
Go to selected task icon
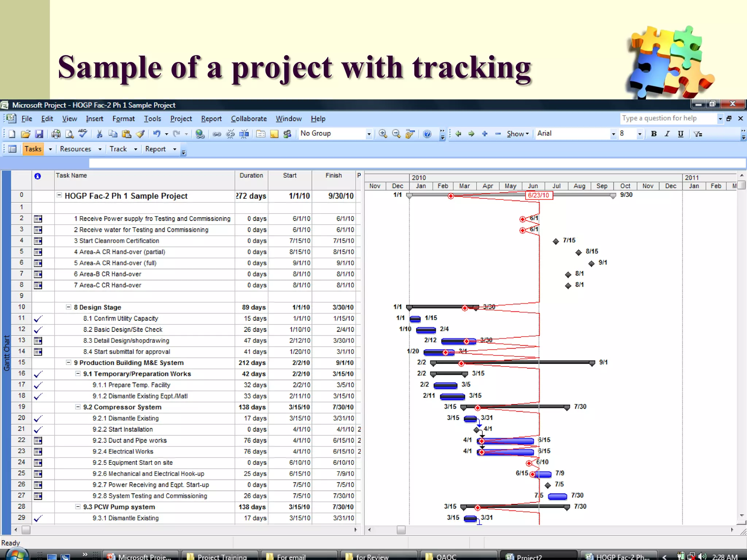click(410, 134)
